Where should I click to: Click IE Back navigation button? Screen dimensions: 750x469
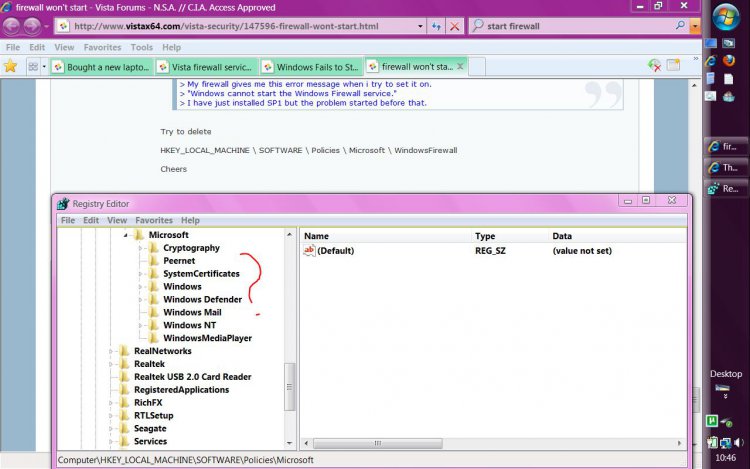coord(11,26)
